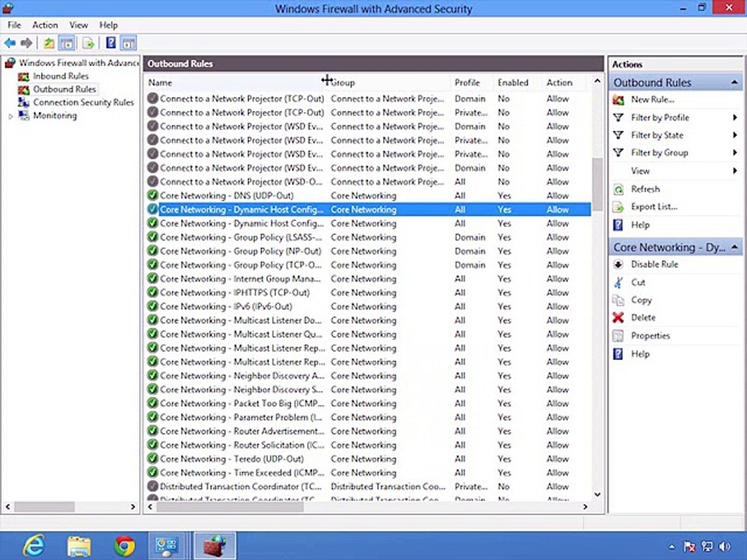Sort by the Enabled column header
747x560 pixels.
pos(517,83)
